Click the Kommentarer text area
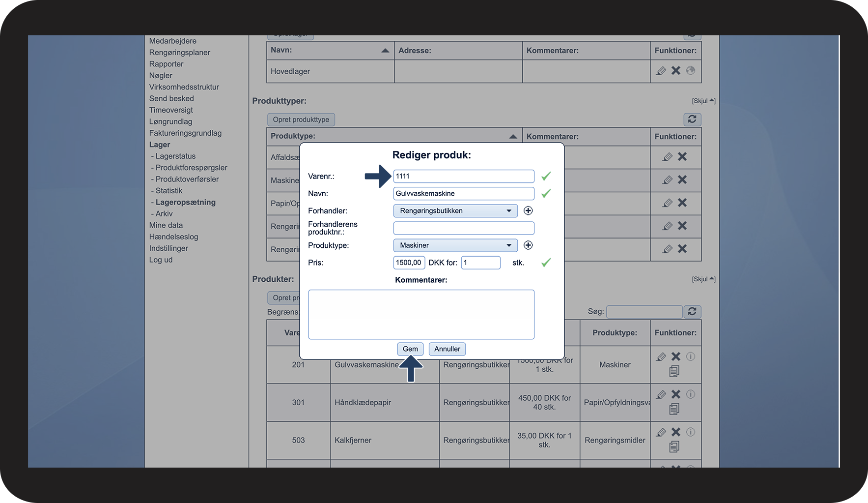The height and width of the screenshot is (503, 868). coord(421,315)
